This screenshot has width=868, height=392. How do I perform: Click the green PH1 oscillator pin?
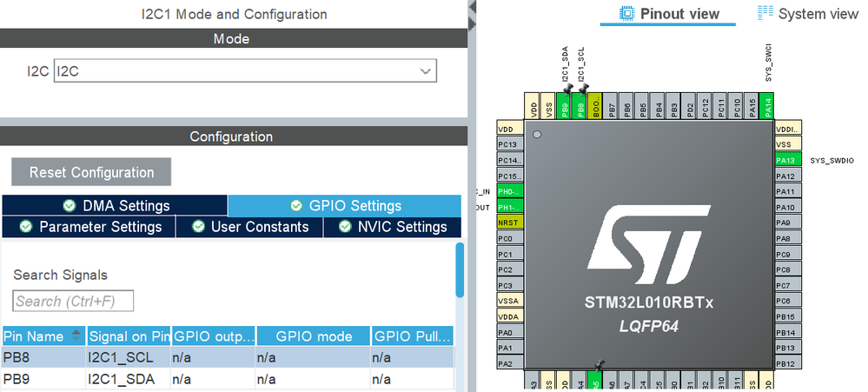coord(510,207)
